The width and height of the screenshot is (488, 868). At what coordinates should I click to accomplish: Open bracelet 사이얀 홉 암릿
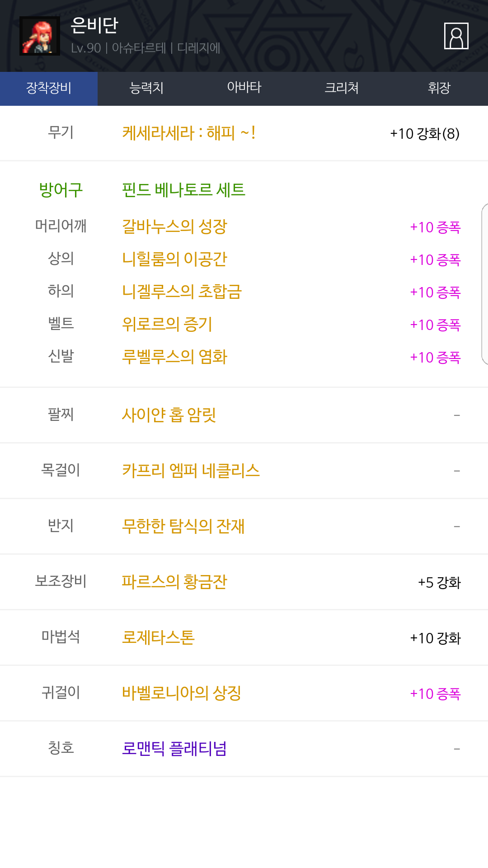pos(169,415)
